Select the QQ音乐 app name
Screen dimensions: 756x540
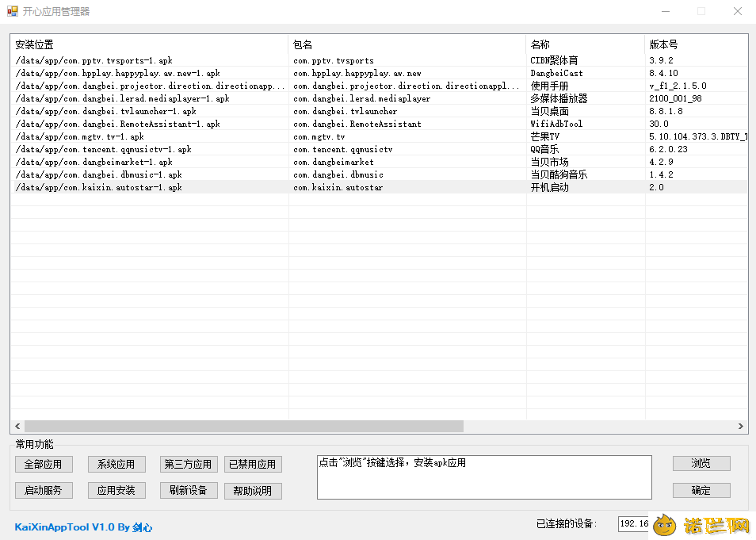point(545,149)
